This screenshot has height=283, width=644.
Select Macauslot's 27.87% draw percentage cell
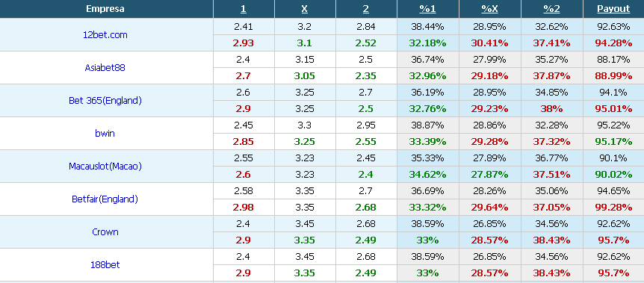pos(489,175)
